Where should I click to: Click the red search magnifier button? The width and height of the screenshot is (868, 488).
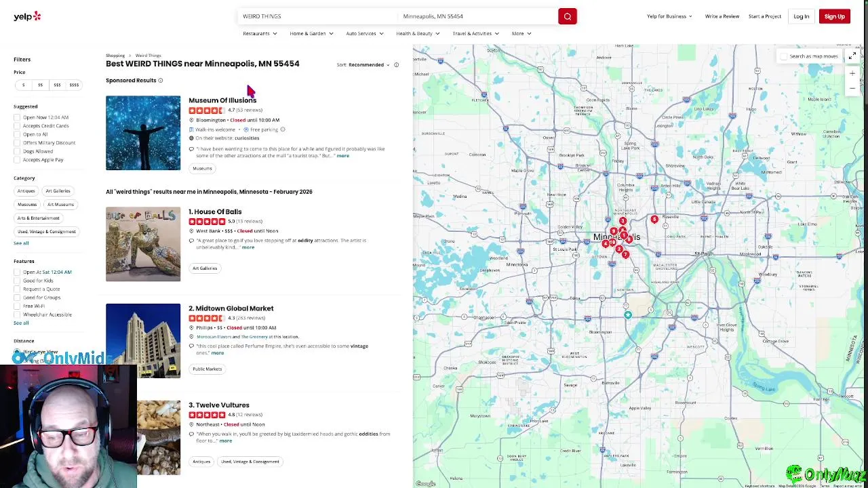tap(568, 16)
